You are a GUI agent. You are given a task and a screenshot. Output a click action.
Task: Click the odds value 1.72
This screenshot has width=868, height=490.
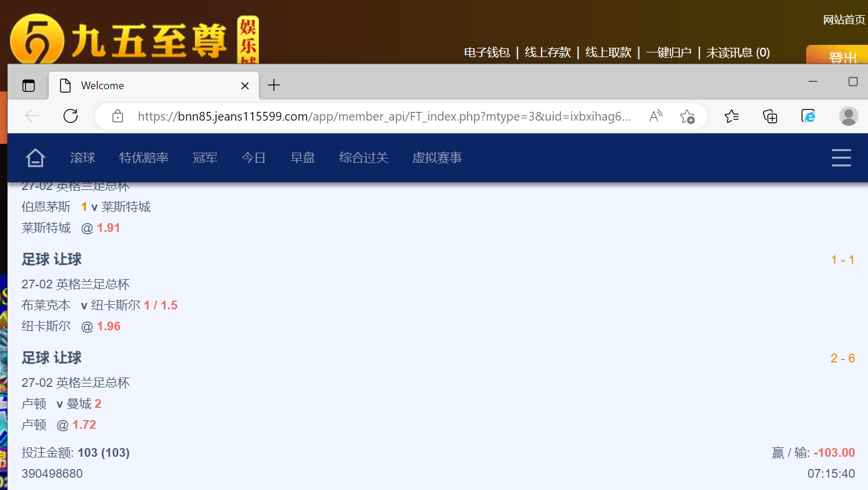(x=84, y=425)
